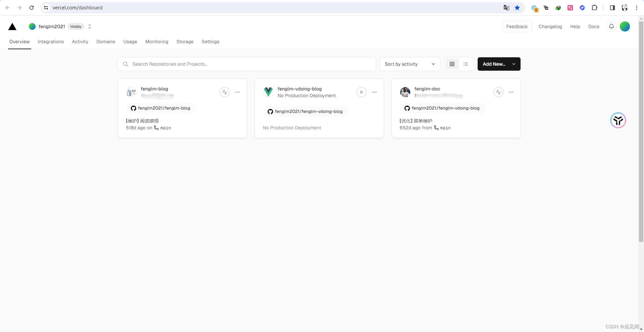Open the browser extensions puzzle icon
The width and height of the screenshot is (644, 332).
pyautogui.click(x=594, y=8)
